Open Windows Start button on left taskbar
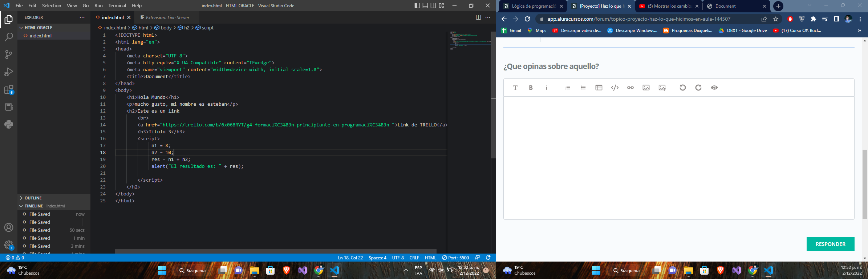The height and width of the screenshot is (279, 868). 162,270
